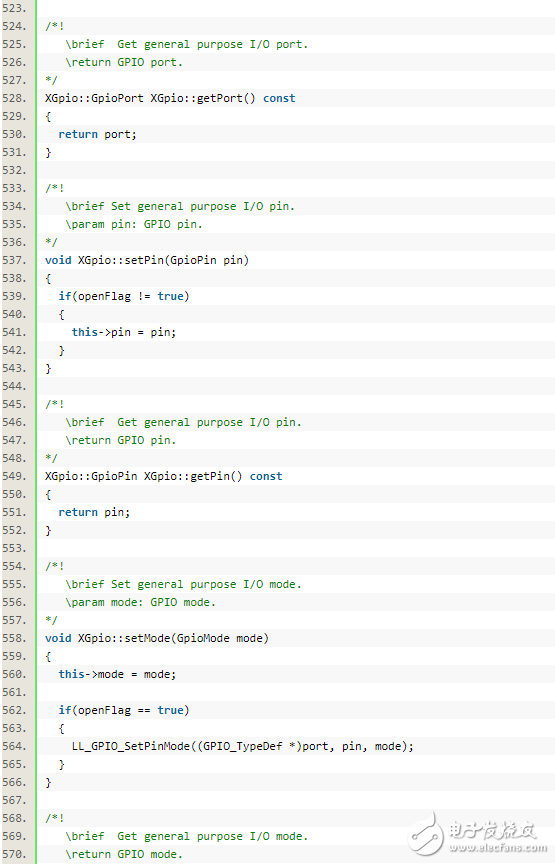555x864 pixels.
Task: Select text '\brief Get general purpose I/O port.'
Action: click(x=186, y=45)
